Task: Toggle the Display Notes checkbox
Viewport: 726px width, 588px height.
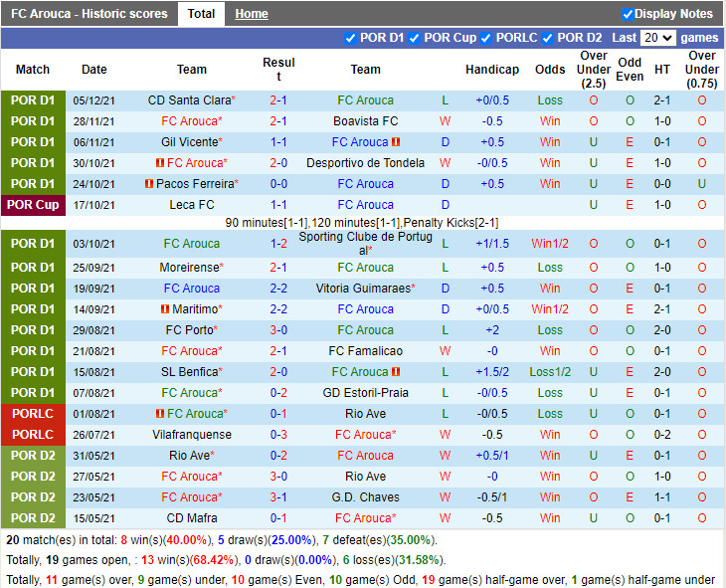Action: [628, 14]
